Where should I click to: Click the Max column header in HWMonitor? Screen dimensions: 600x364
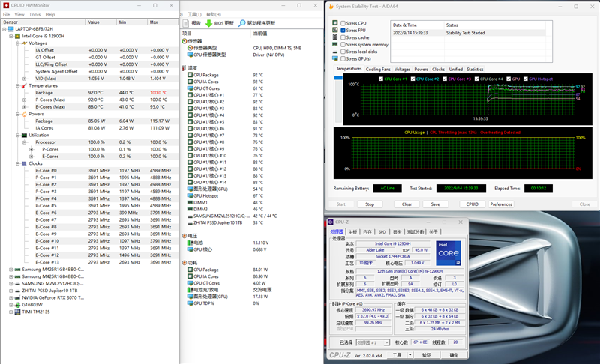point(154,22)
